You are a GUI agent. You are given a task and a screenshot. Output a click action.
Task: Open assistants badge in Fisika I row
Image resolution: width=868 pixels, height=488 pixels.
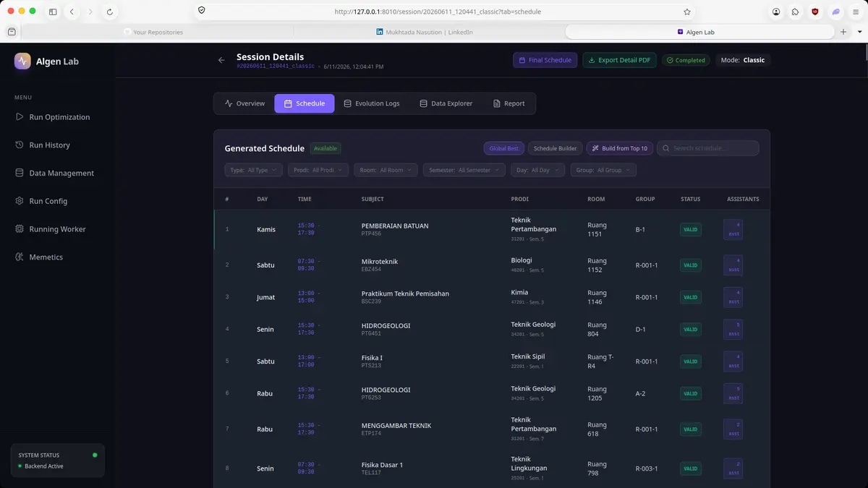(x=733, y=361)
